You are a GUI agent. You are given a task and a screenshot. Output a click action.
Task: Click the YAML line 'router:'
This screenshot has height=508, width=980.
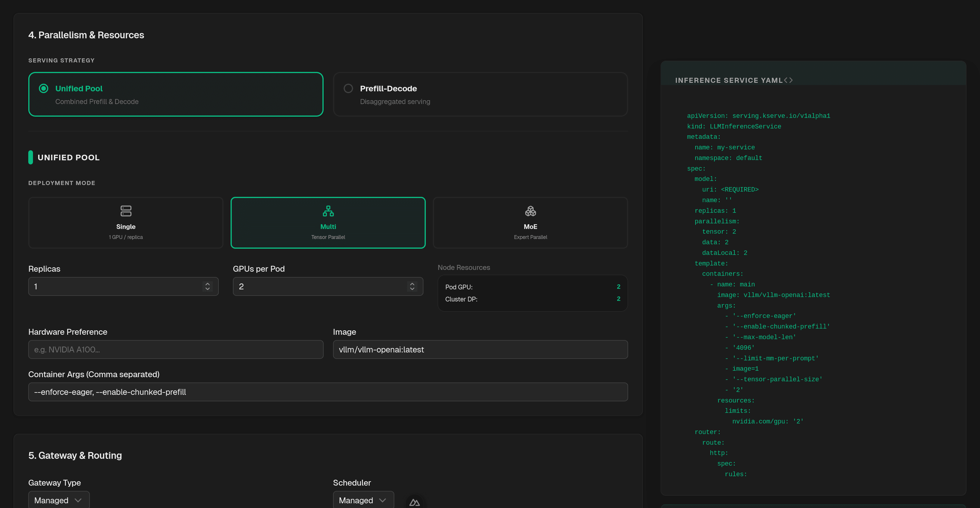pyautogui.click(x=708, y=432)
